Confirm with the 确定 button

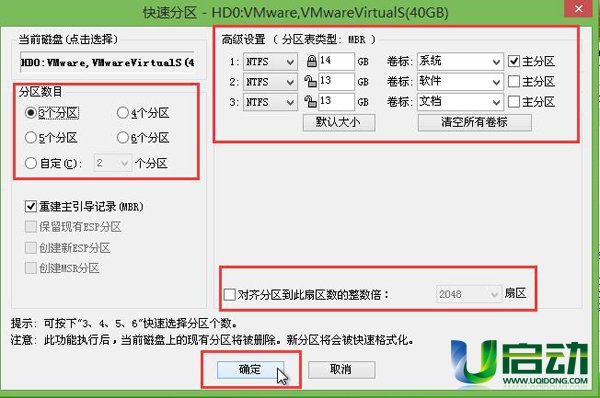click(x=250, y=370)
